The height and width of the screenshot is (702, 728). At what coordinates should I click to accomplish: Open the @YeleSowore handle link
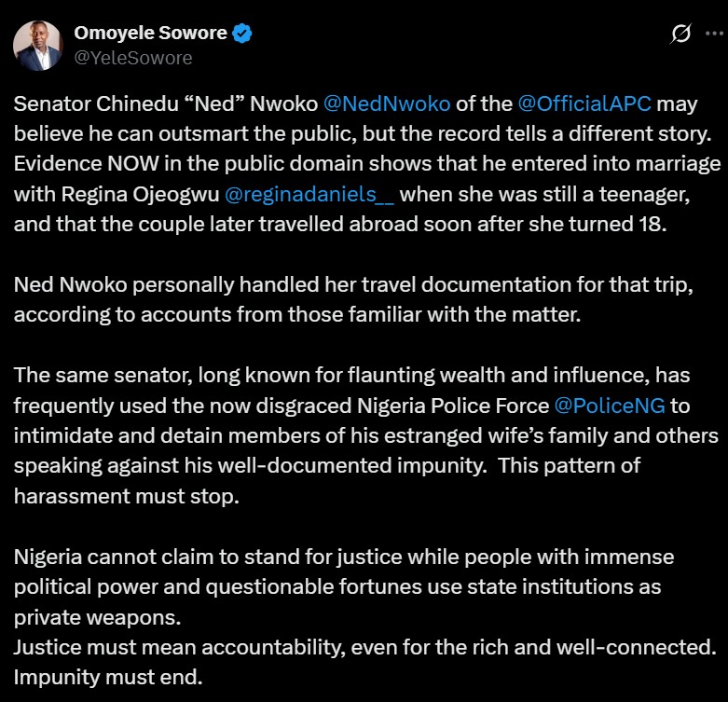pos(132,58)
